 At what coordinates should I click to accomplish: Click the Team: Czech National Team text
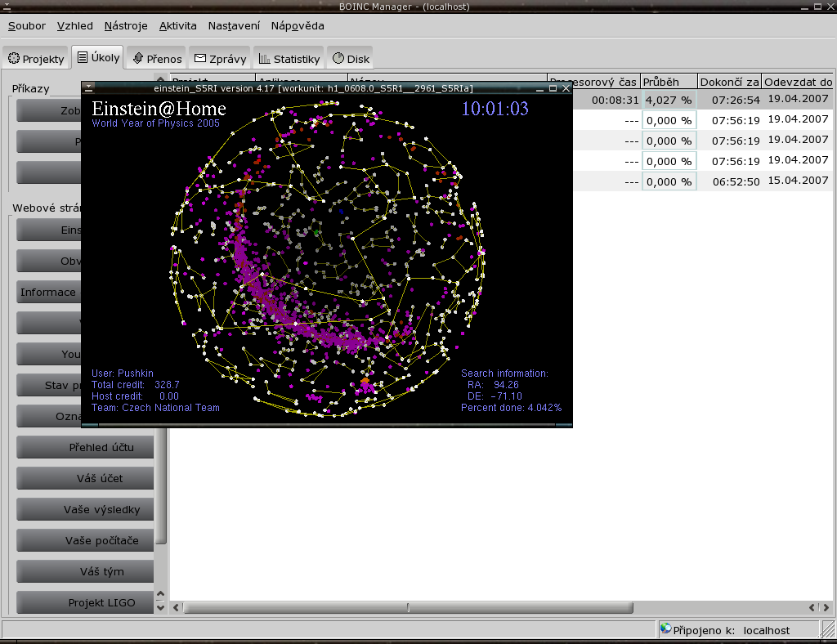click(x=155, y=408)
